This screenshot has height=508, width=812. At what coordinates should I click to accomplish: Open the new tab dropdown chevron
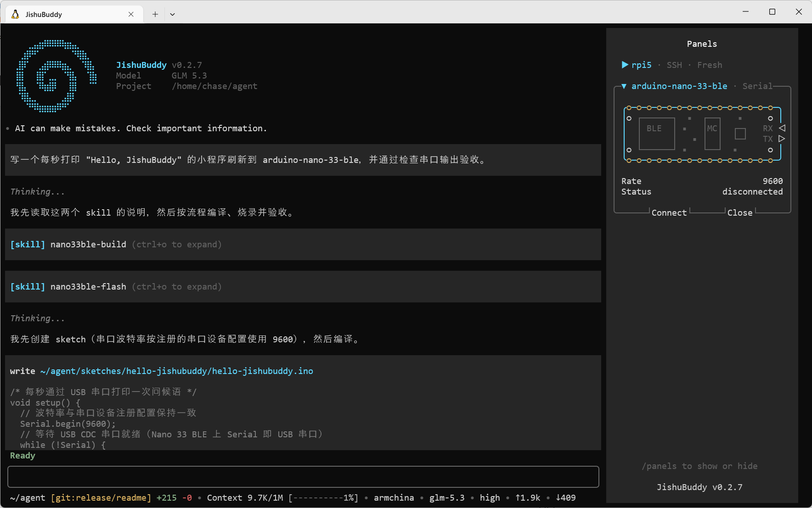tap(172, 14)
